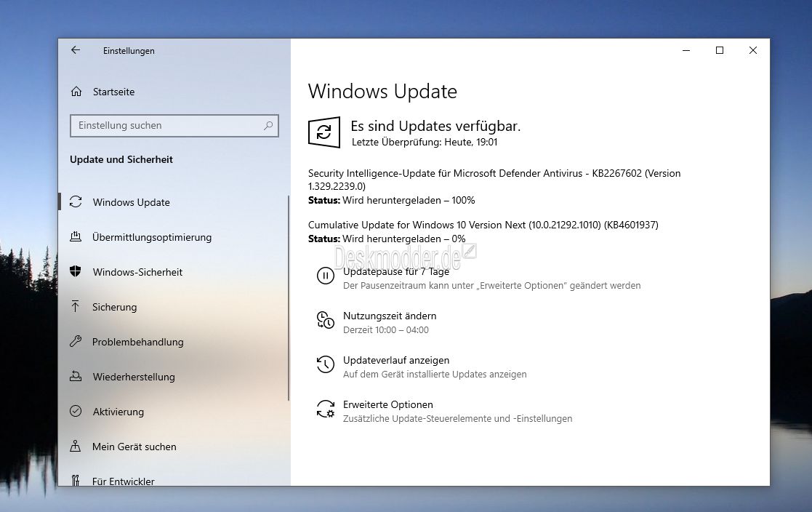Click the large update status refresh icon
This screenshot has height=512, width=812.
click(x=324, y=132)
